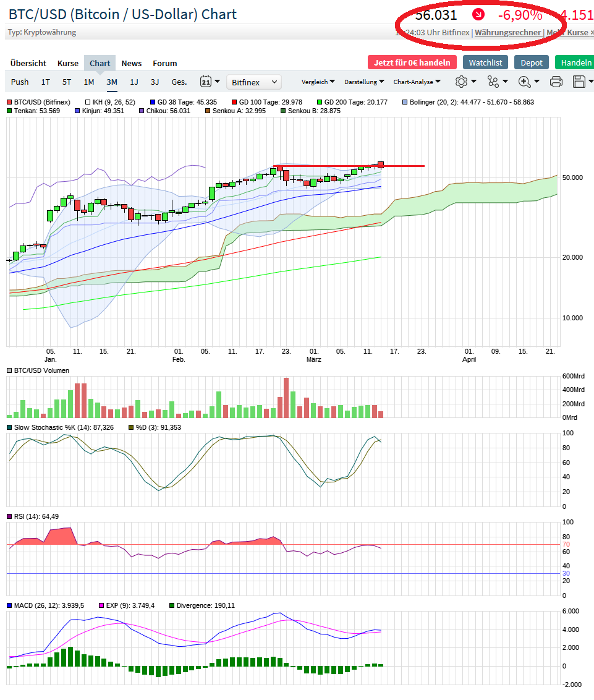Click the save floppy disk icon
The image size is (594, 700).
pyautogui.click(x=579, y=82)
